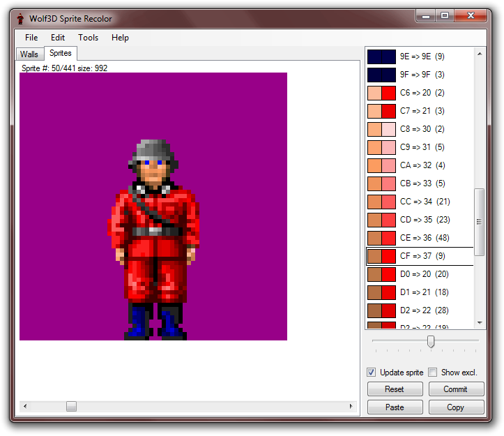Click the red target swatch for C6
This screenshot has height=436, width=504.
388,93
